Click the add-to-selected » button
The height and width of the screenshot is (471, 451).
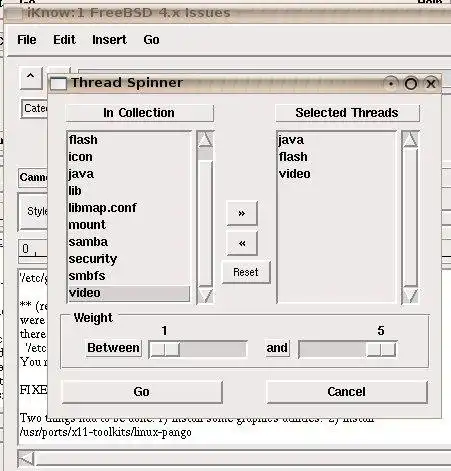pyautogui.click(x=242, y=213)
